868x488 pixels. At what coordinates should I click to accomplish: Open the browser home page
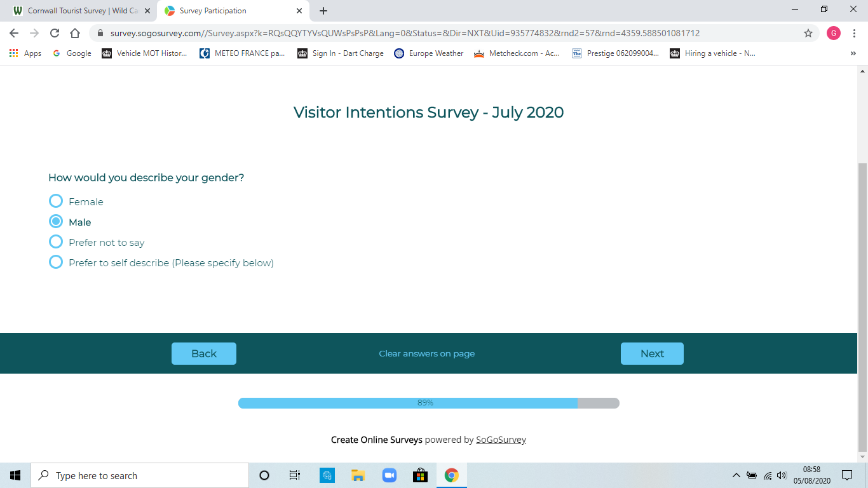75,33
